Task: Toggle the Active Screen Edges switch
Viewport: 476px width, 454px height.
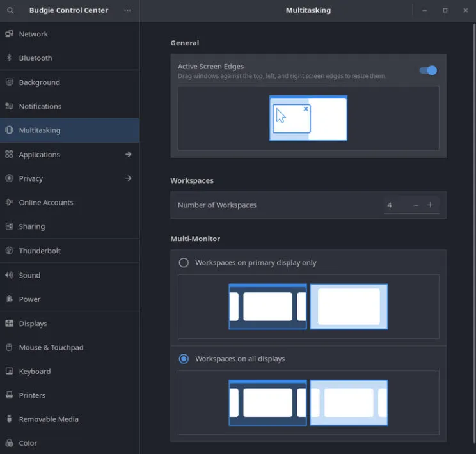Action: click(x=428, y=70)
